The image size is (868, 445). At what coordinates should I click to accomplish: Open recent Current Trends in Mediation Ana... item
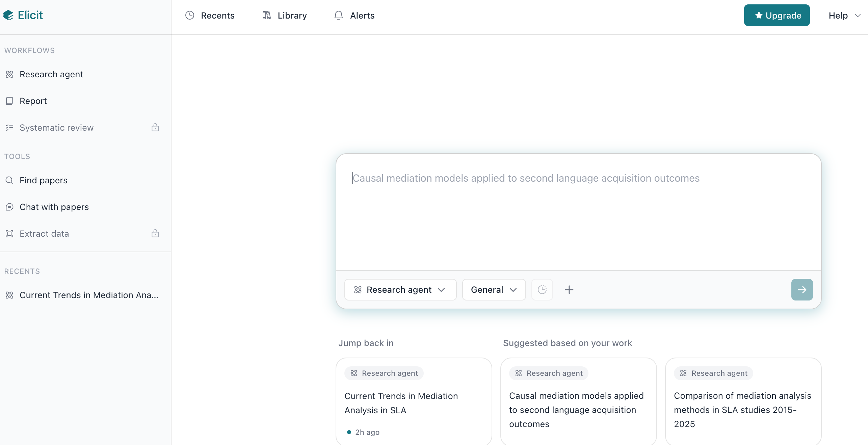82,295
